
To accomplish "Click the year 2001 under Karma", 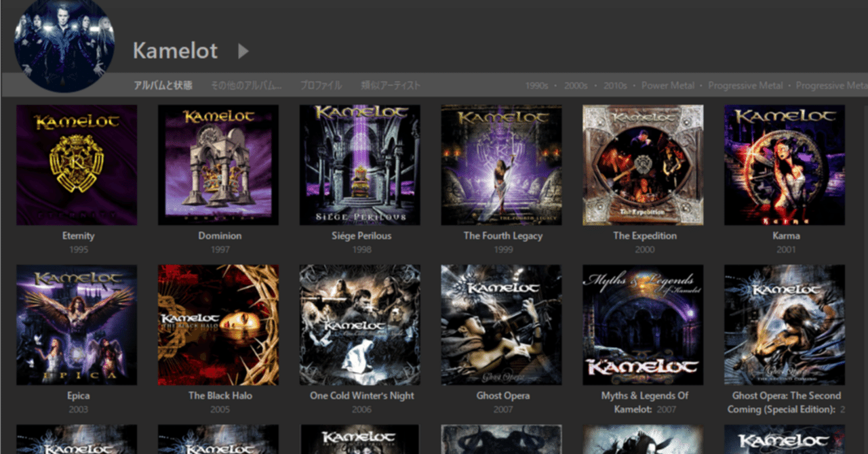I will tap(786, 249).
